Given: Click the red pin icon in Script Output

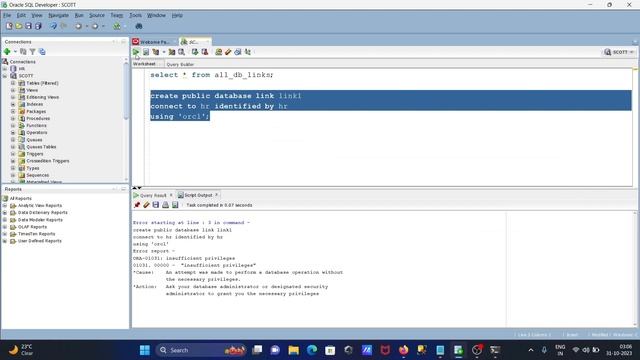Looking at the screenshot, I should (137, 205).
